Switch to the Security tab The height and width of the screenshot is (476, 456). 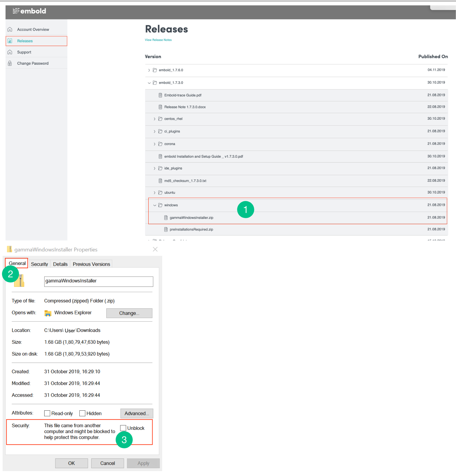click(39, 264)
